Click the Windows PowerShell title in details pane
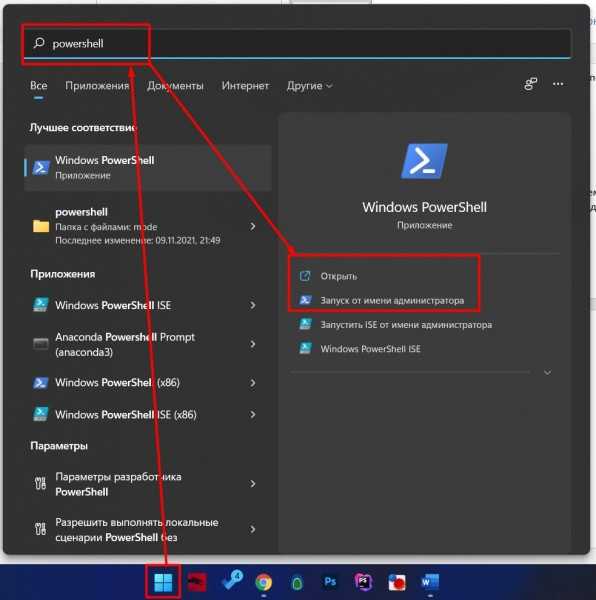The image size is (596, 600). (424, 207)
